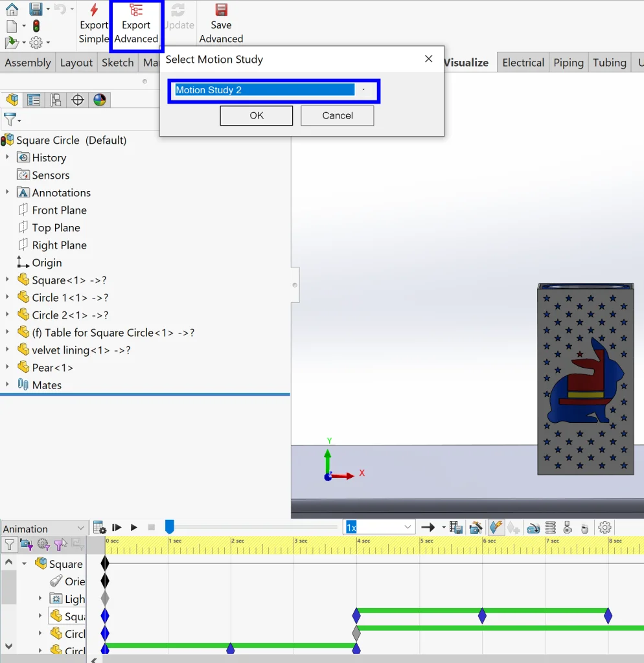Open DimXpertManager crosshair tab

pos(78,100)
